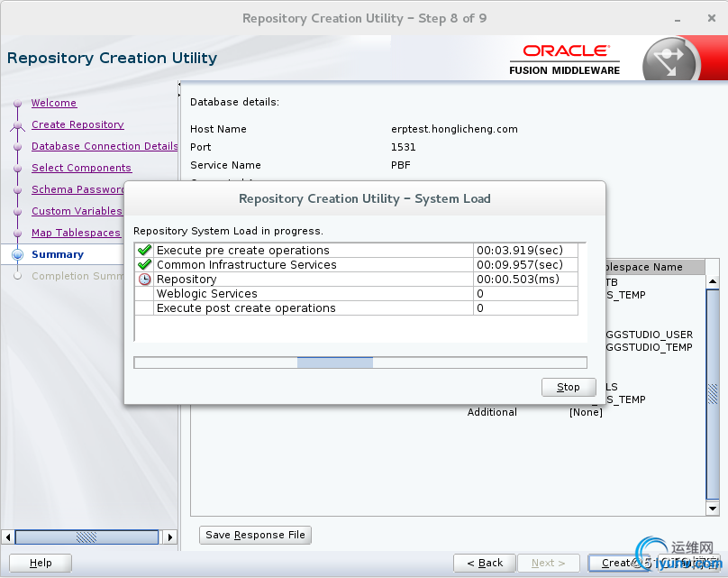
Task: Click the erptest.honglicheng.com host name value
Action: [x=454, y=129]
